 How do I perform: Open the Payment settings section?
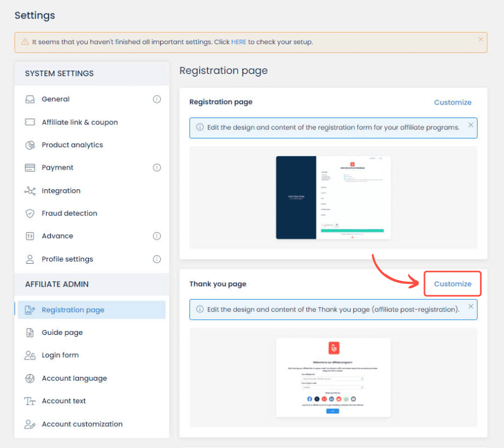pos(92,167)
